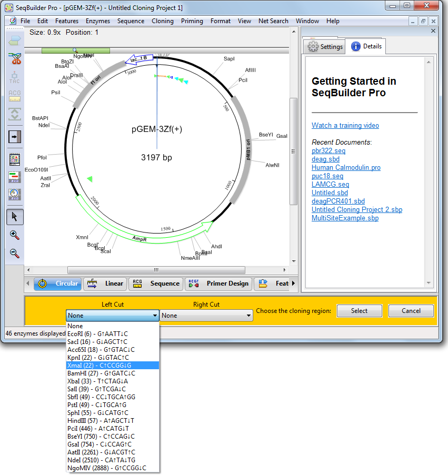Click the ACG ruler sequence icon
The image size is (448, 476).
14,96
